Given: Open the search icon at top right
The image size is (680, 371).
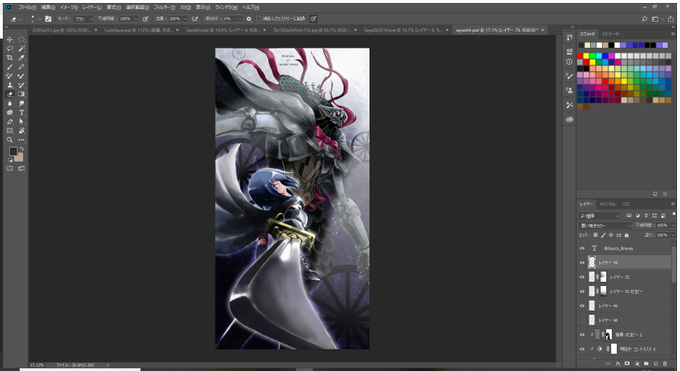Looking at the screenshot, I should 644,19.
